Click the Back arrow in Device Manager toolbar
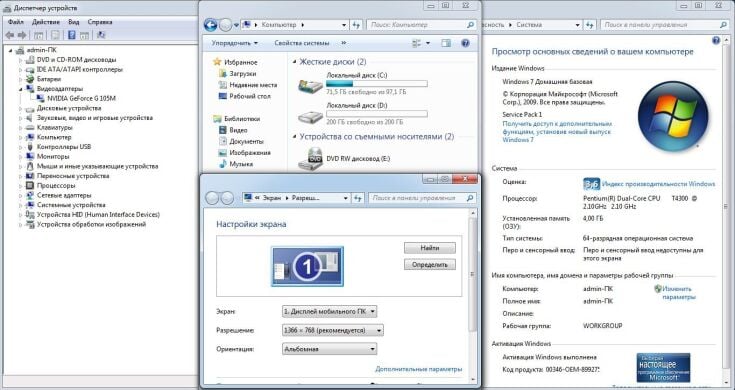This screenshot has width=735, height=390. (10, 35)
